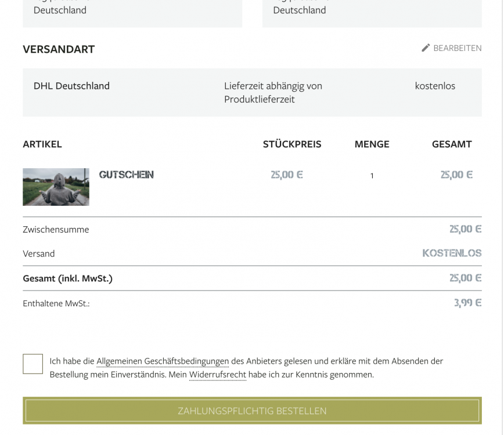504x435 pixels.
Task: Click the pencil edit icon next to BEARBEITEN
Action: click(x=425, y=48)
